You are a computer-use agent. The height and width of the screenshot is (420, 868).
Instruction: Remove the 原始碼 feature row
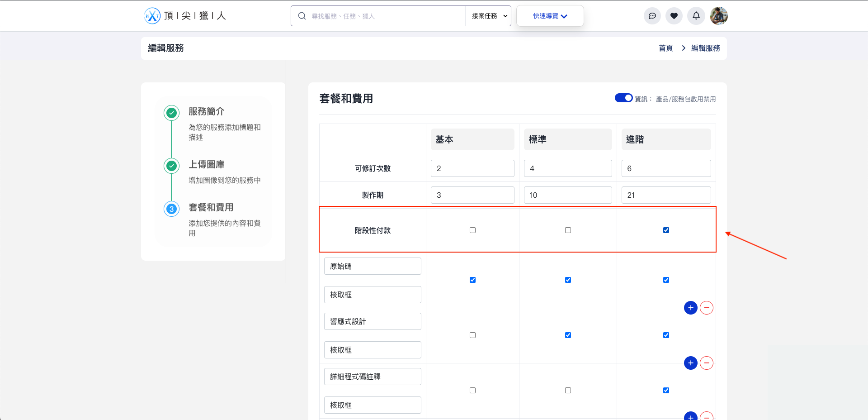tap(706, 308)
